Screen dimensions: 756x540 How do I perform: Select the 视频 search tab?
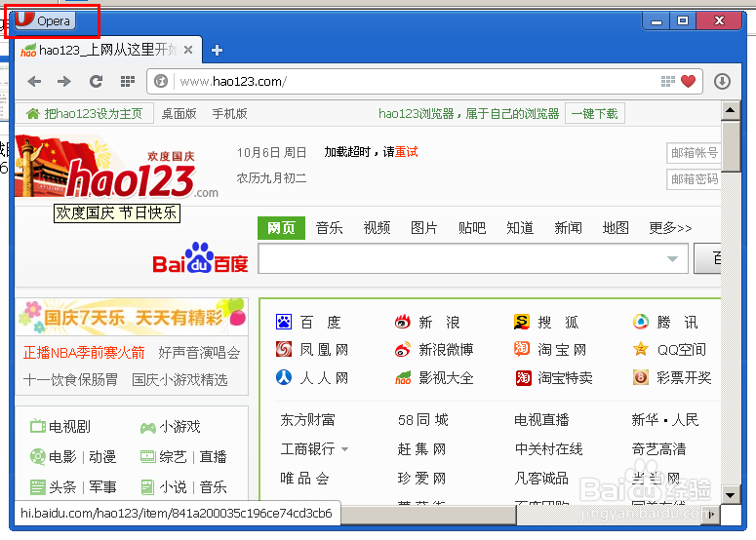coord(378,228)
